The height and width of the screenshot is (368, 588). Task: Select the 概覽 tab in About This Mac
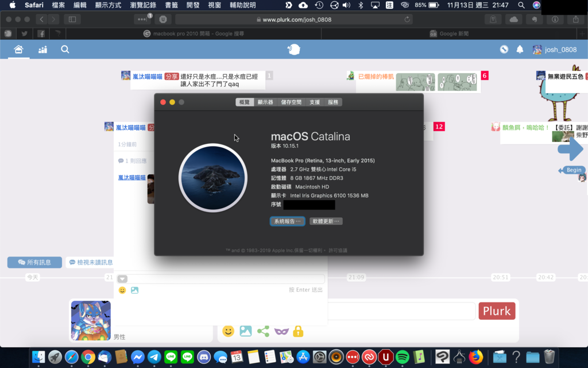[245, 102]
